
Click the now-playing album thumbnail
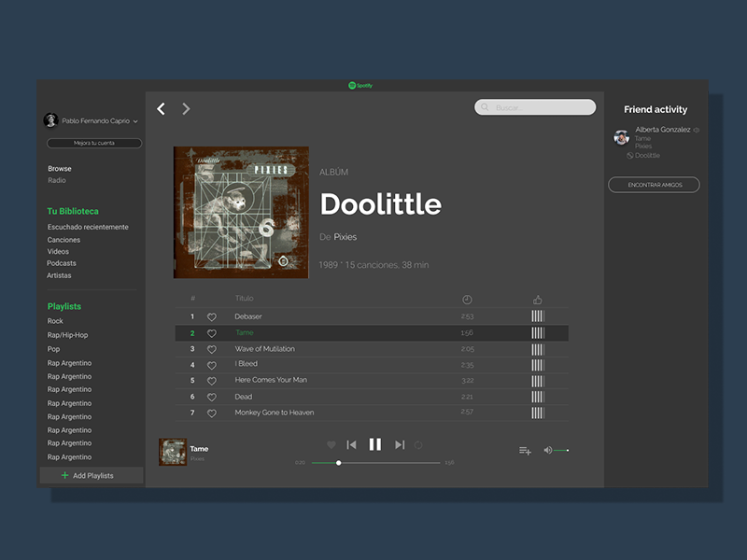click(x=173, y=452)
